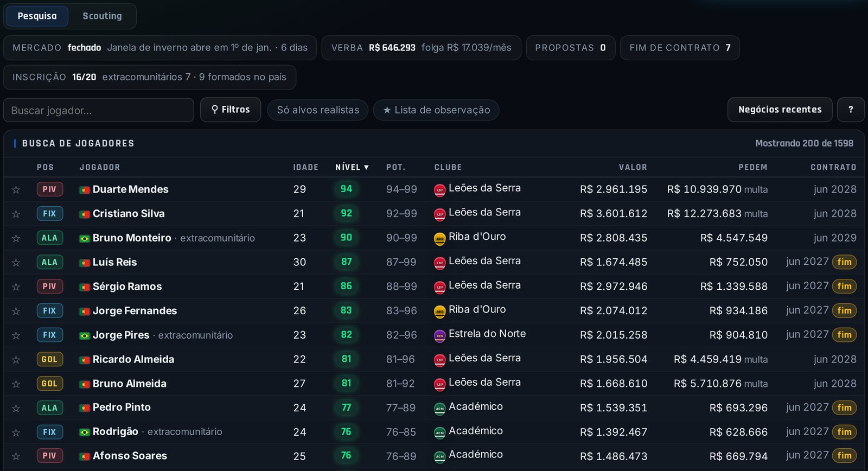The width and height of the screenshot is (868, 471).
Task: Click the Riba d'Ouro club badge in Jorge Fernandes row
Action: tap(440, 311)
